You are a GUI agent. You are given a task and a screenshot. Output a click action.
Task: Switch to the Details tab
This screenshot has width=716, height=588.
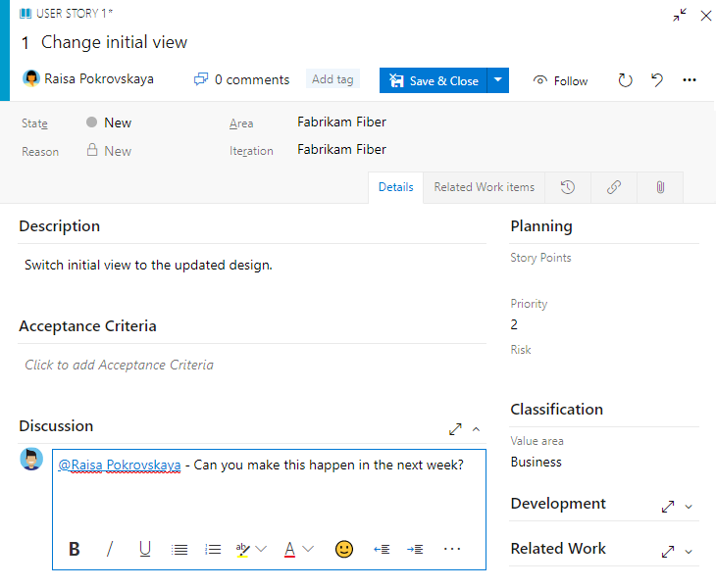[x=395, y=187]
